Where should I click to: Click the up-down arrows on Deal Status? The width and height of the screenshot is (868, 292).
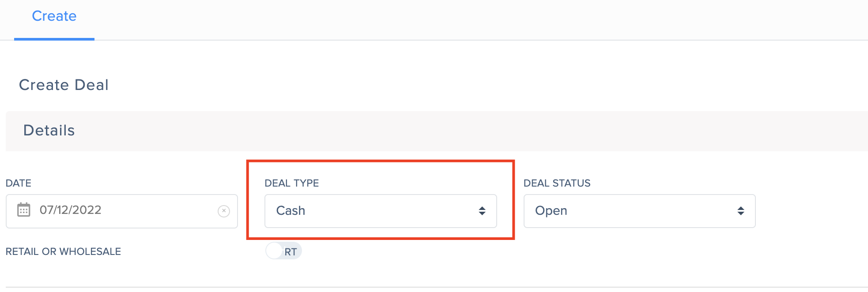(741, 211)
